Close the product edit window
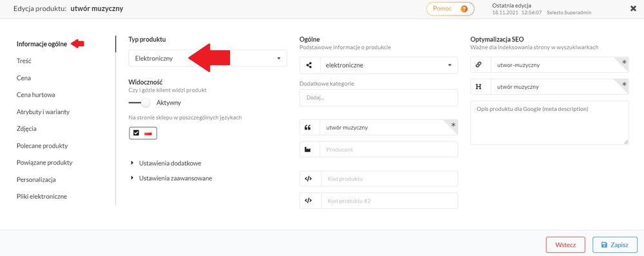644x256 pixels. [x=633, y=8]
